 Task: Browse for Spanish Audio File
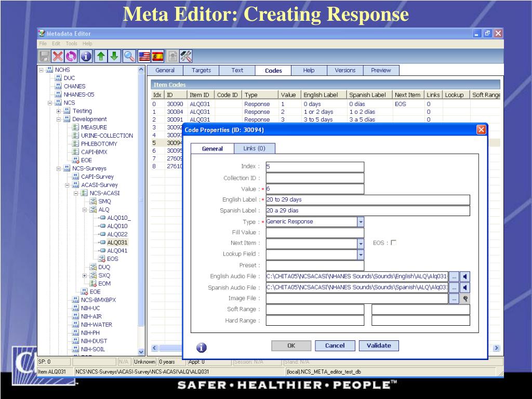click(x=454, y=288)
